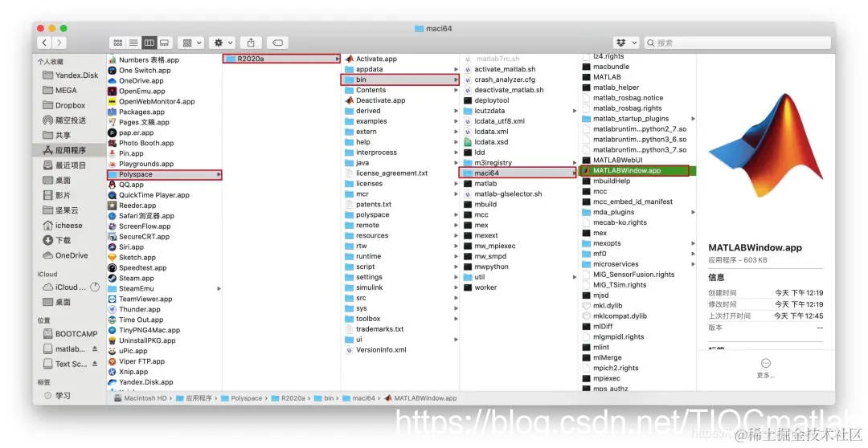
Task: Go back with the Finder back arrow
Action: tap(45, 43)
